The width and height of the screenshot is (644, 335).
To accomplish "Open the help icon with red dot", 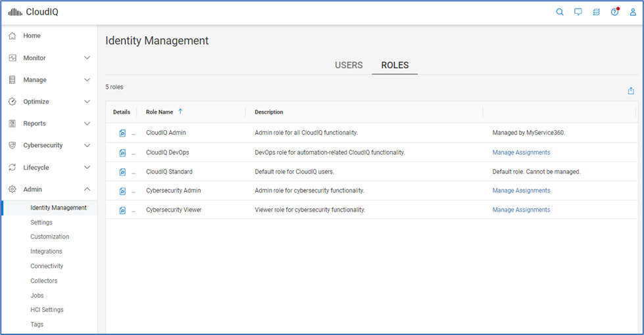I will pos(614,12).
